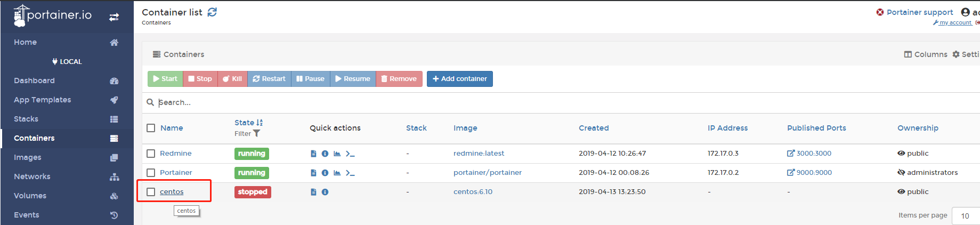Open the Columns selector

926,54
